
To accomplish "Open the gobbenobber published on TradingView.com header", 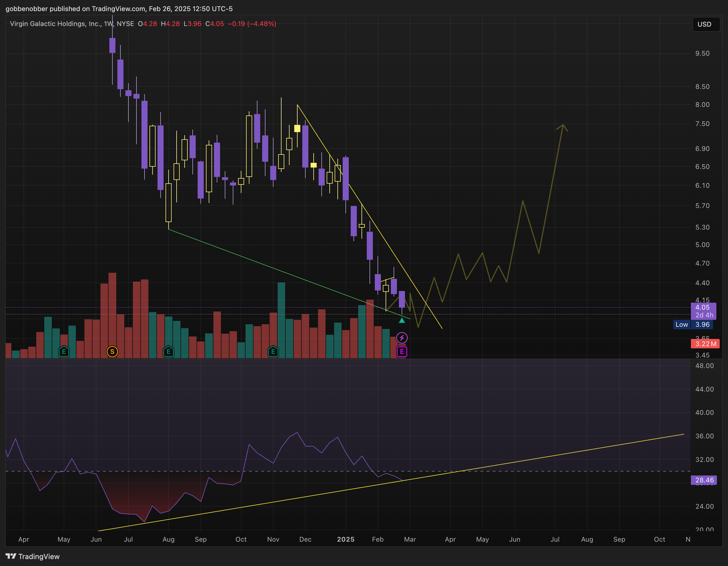I will point(119,9).
